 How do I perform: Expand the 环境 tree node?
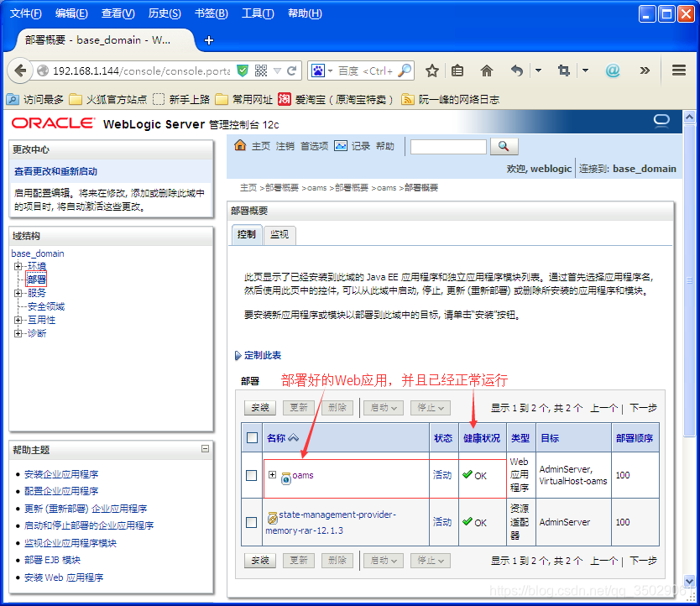click(18, 267)
